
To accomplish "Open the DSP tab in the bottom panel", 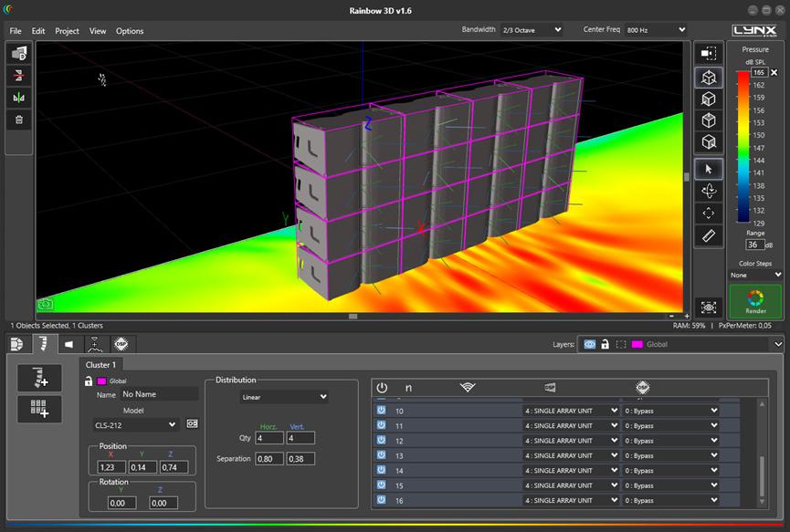I will tap(120, 344).
